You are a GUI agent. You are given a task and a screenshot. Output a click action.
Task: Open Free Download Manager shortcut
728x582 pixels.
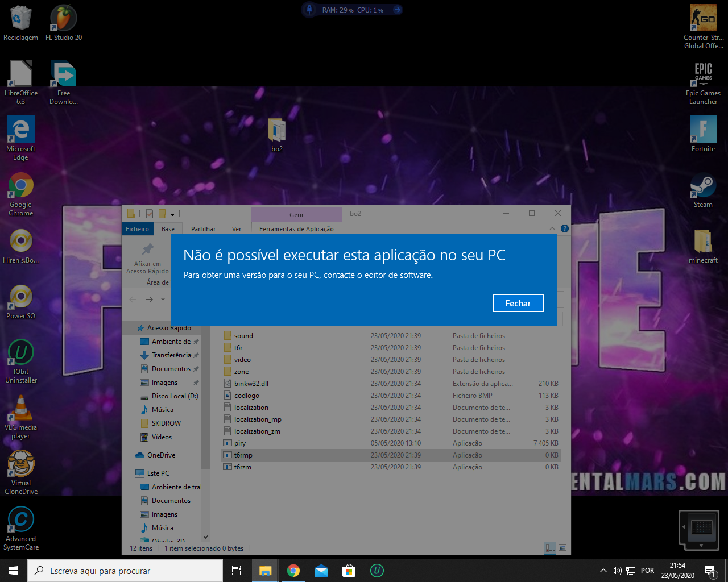coord(64,82)
